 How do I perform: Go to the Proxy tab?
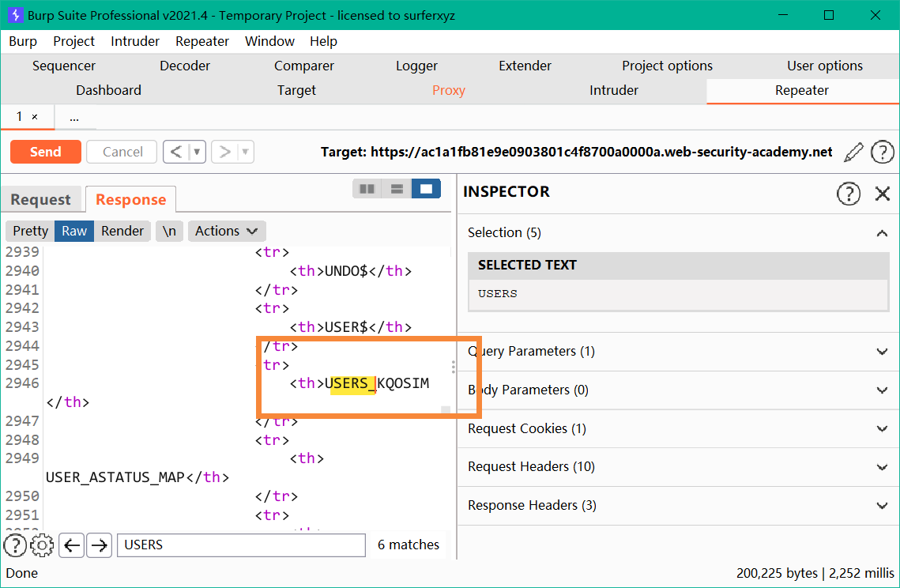click(x=448, y=91)
